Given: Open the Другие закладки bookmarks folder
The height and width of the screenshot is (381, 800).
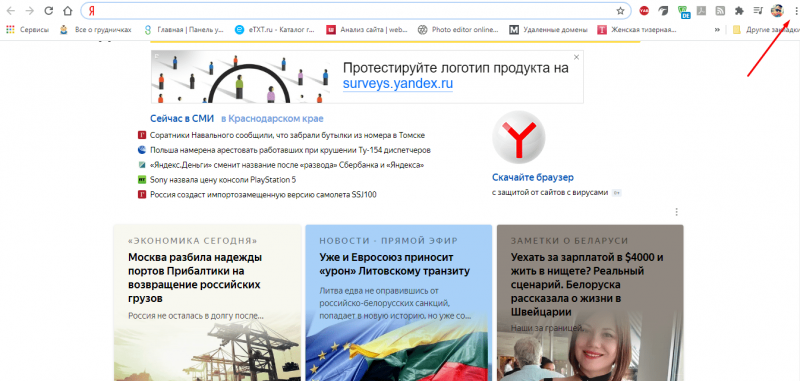Looking at the screenshot, I should (x=765, y=30).
